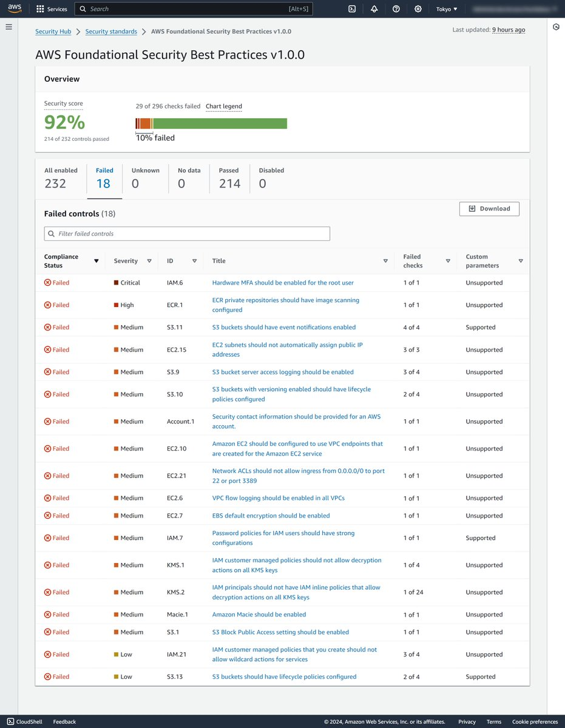Sort by Severity column arrow
565x728 pixels.
click(149, 261)
